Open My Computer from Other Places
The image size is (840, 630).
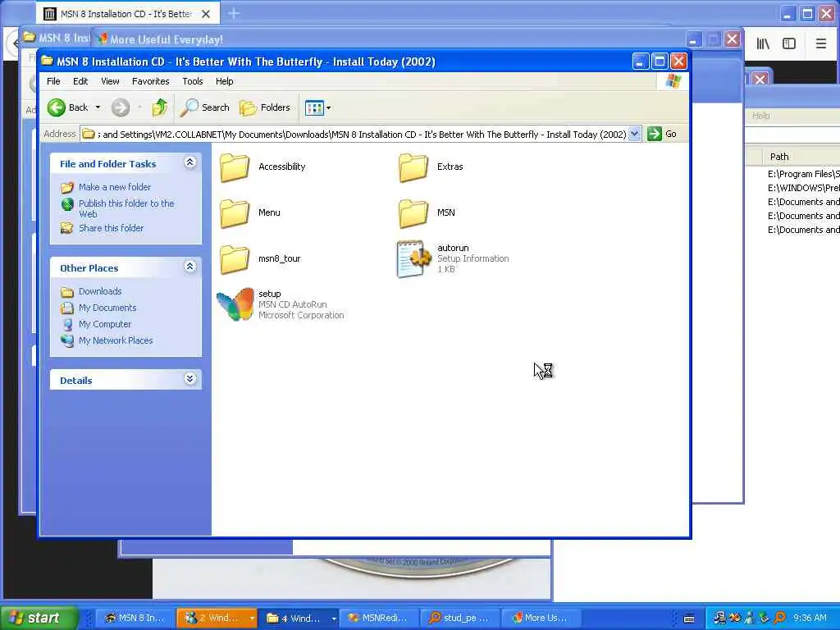click(104, 324)
